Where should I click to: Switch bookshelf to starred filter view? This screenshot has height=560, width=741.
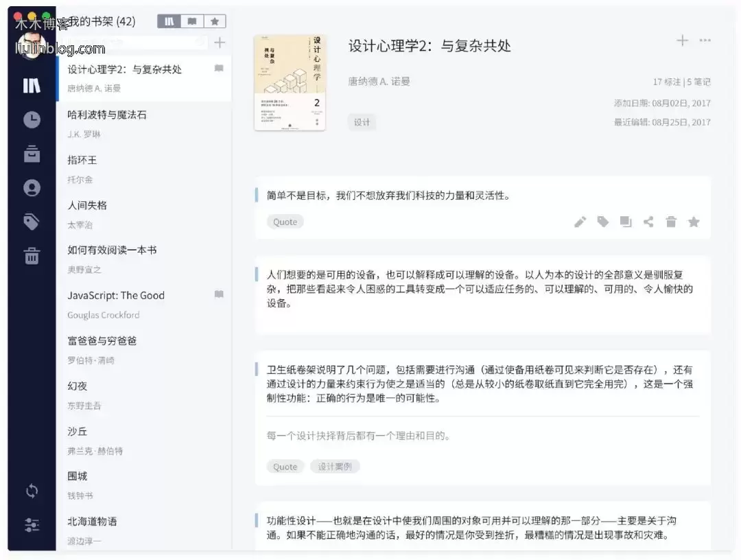click(214, 21)
